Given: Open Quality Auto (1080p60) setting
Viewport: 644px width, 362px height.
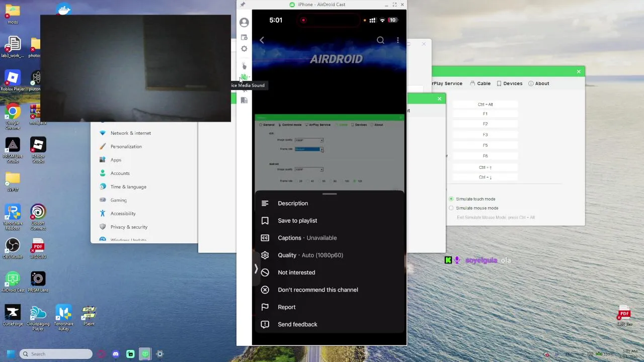Looking at the screenshot, I should tap(329, 255).
